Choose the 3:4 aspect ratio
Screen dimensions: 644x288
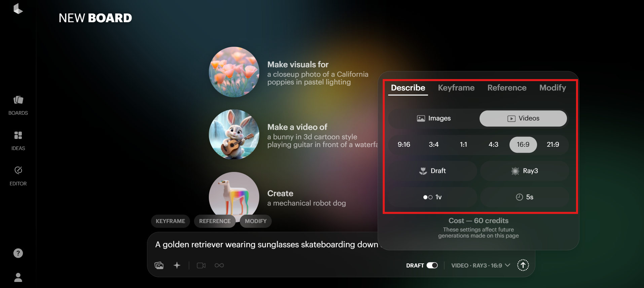(x=434, y=145)
